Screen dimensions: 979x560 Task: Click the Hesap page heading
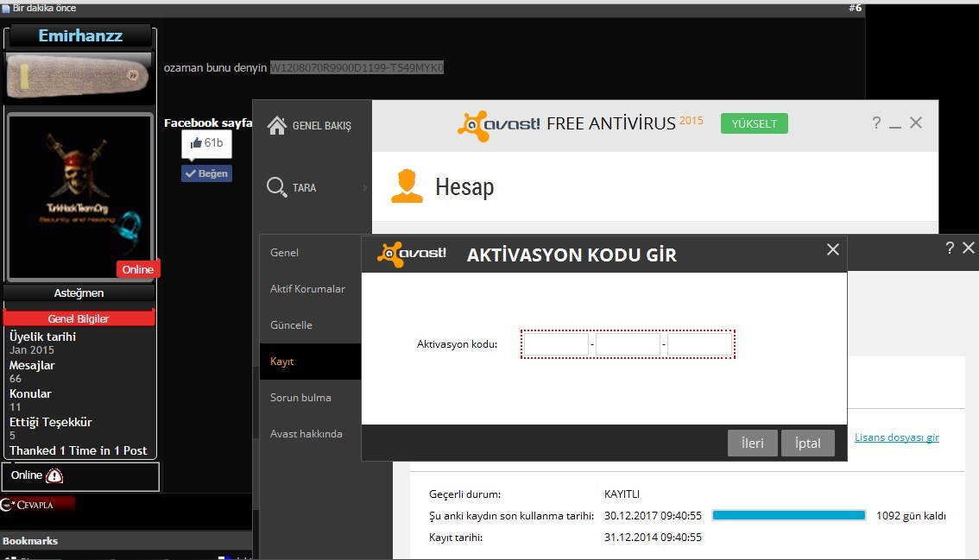click(x=464, y=186)
